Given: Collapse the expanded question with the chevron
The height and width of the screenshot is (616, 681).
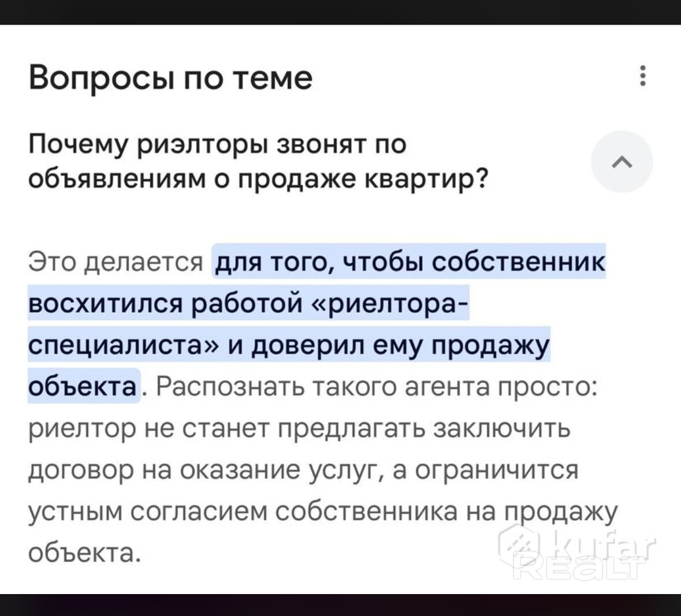Looking at the screenshot, I should (622, 162).
